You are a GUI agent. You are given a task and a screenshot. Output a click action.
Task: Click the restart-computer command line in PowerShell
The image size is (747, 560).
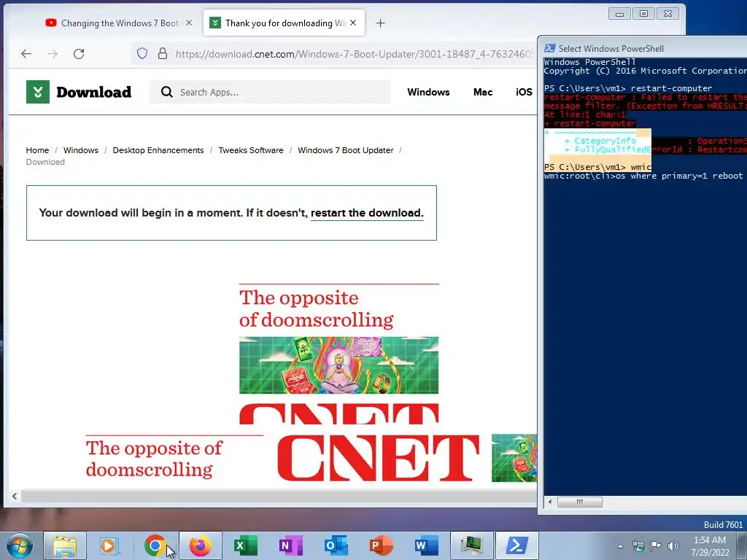point(628,88)
